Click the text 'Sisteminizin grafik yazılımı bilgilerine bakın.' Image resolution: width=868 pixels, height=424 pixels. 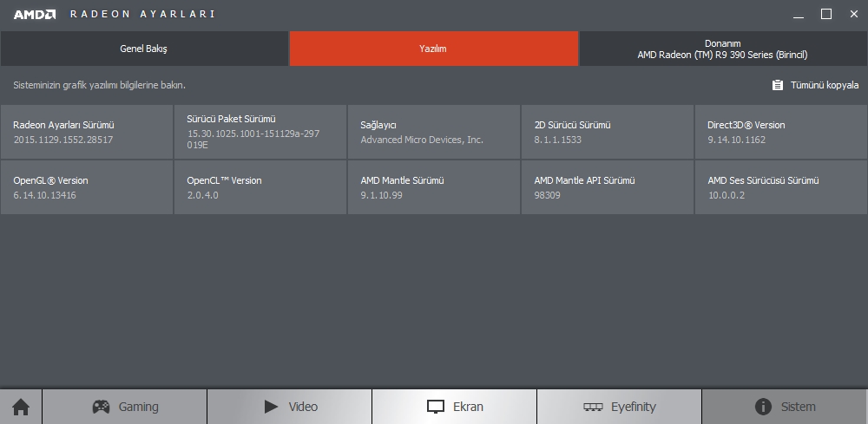(99, 85)
